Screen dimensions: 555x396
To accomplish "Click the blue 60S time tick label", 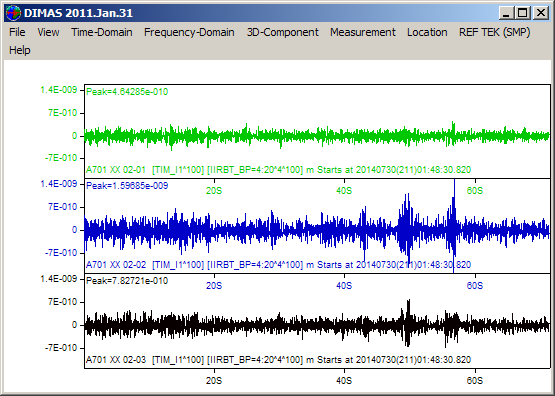I will (474, 286).
